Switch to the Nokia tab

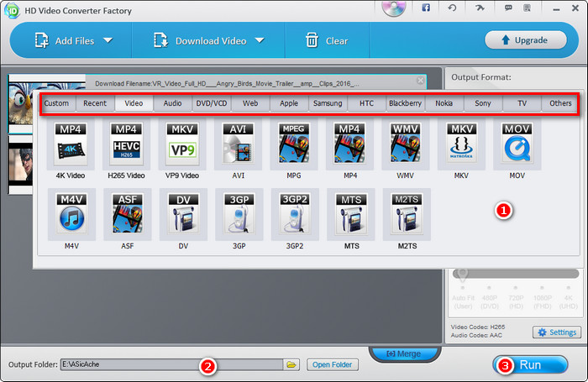(x=444, y=103)
